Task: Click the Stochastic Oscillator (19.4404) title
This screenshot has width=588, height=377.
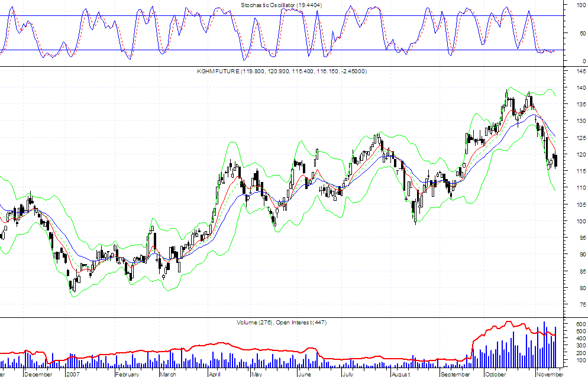Action: tap(281, 5)
